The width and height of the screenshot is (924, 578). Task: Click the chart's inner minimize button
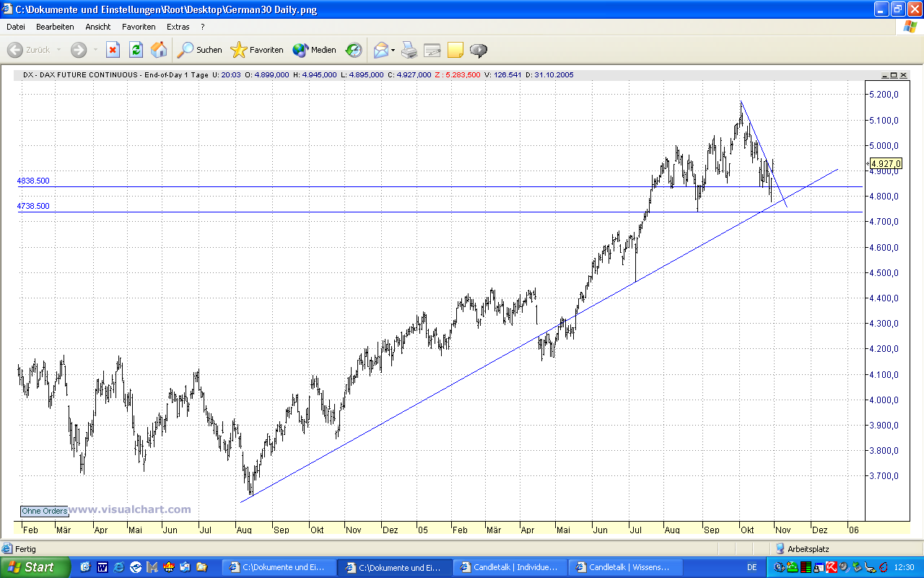(884, 75)
